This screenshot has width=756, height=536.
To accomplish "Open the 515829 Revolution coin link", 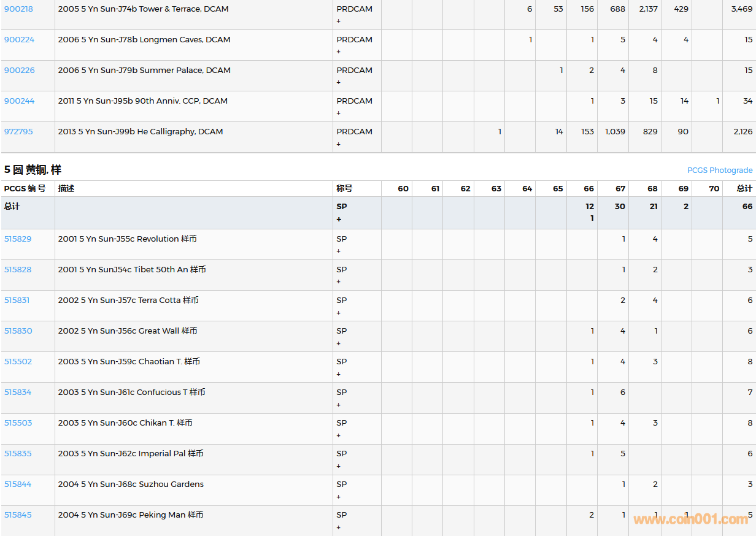I will click(18, 239).
